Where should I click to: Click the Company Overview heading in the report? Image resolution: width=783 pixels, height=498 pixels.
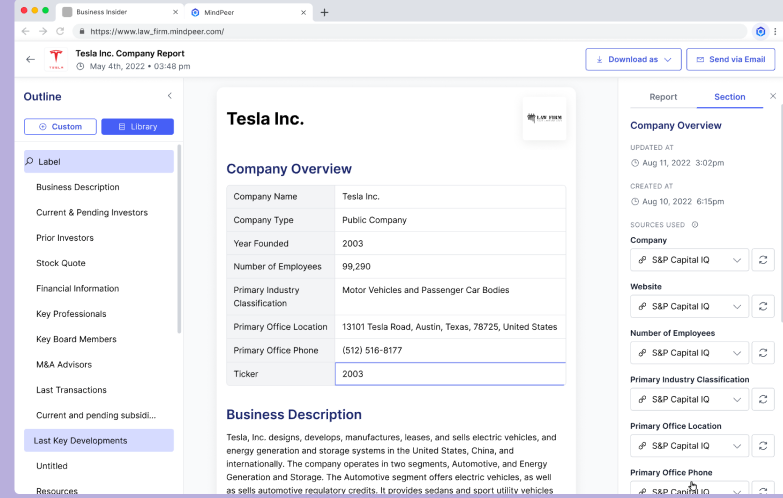click(289, 169)
